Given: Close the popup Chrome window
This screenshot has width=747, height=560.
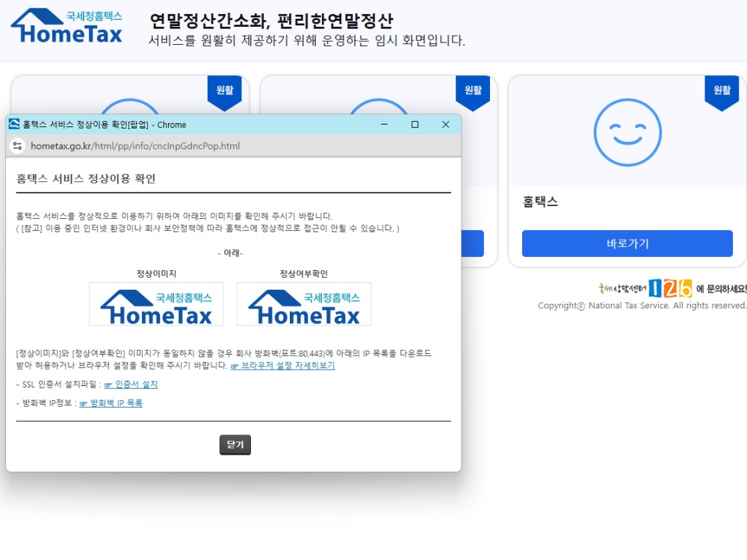Looking at the screenshot, I should click(445, 124).
